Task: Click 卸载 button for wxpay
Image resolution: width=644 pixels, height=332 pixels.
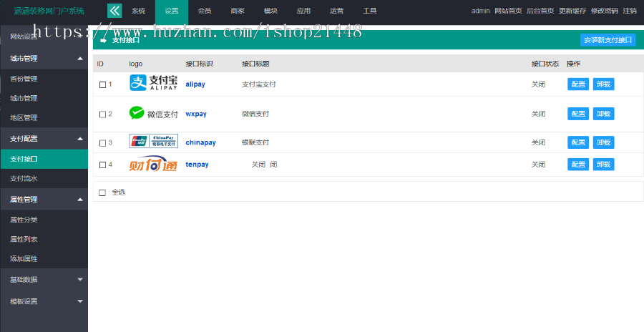Action: tap(603, 114)
